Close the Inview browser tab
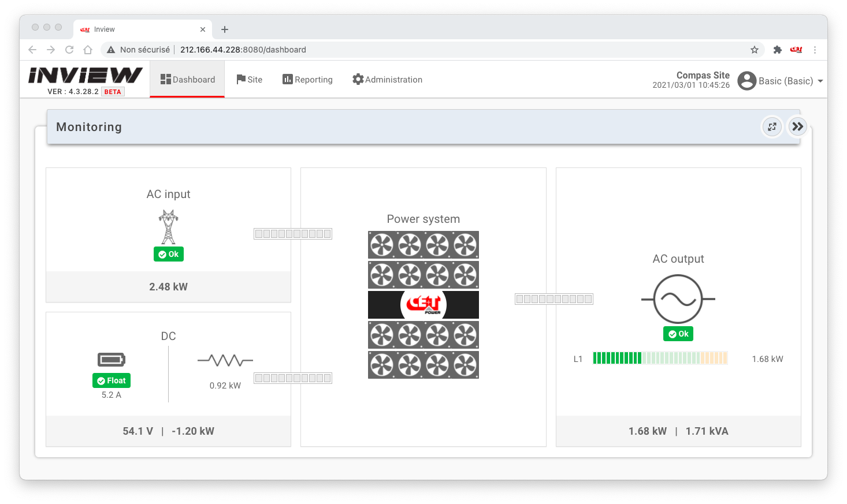The width and height of the screenshot is (847, 504). click(x=203, y=29)
